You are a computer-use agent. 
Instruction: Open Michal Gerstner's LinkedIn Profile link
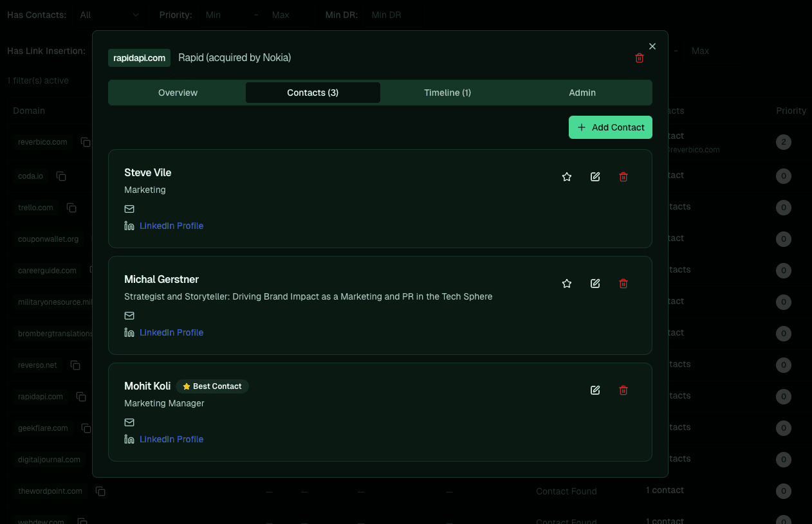click(x=171, y=332)
